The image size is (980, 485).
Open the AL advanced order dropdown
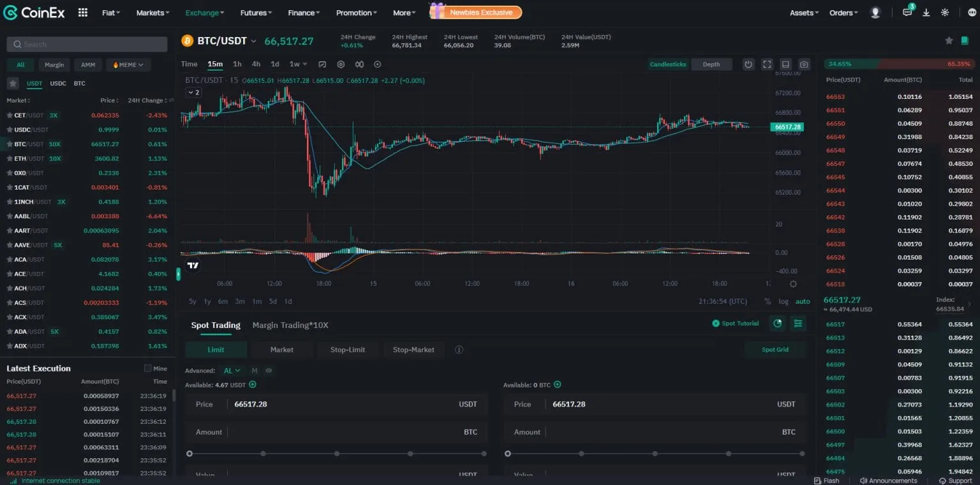(232, 371)
